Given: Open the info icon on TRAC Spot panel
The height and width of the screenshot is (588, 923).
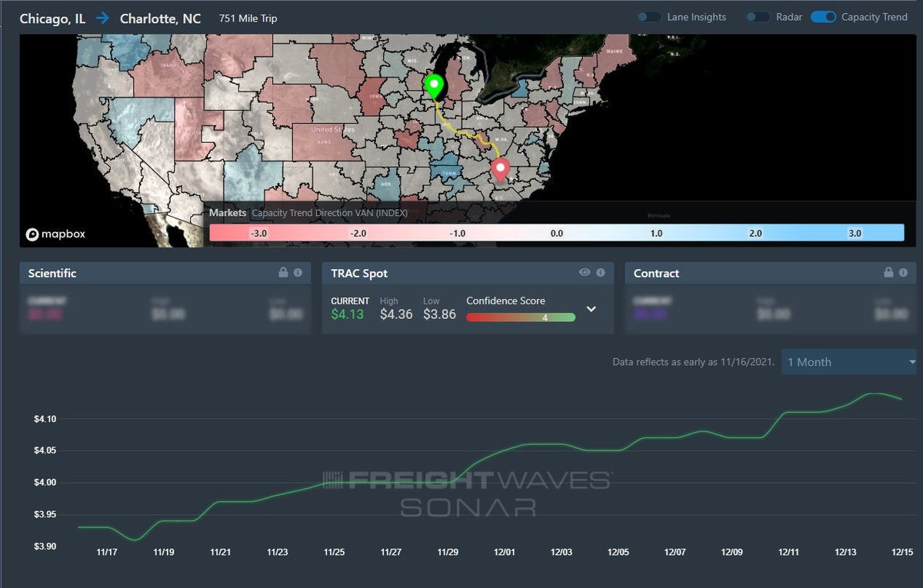Looking at the screenshot, I should 600,273.
